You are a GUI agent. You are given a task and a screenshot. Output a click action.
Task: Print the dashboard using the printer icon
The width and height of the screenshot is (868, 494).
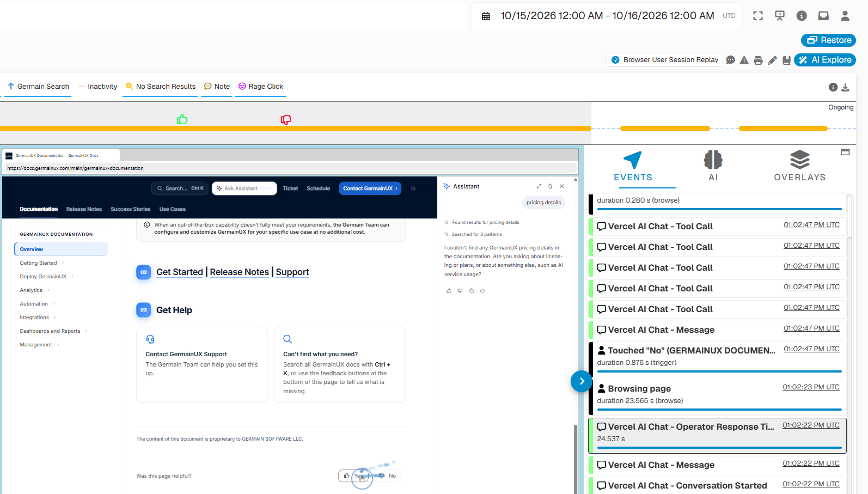[x=758, y=60]
